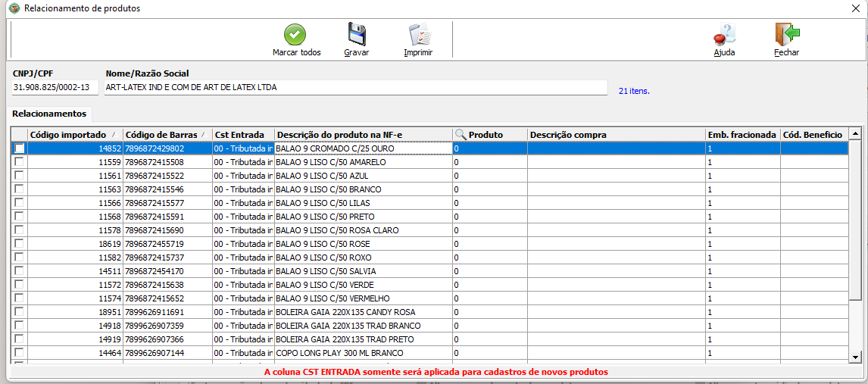Select BALAO 9 LISO C/50 SALVIA description
Image resolution: width=868 pixels, height=384 pixels.
pos(363,271)
